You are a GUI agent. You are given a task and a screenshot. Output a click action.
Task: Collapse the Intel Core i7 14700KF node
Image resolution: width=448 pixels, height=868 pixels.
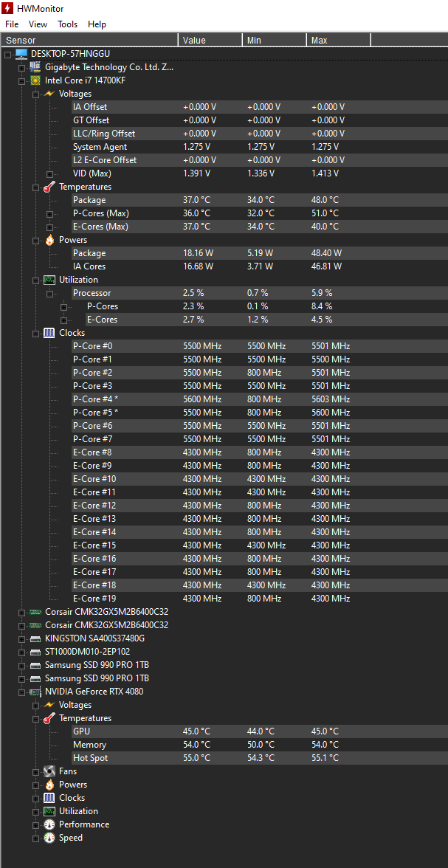click(21, 81)
